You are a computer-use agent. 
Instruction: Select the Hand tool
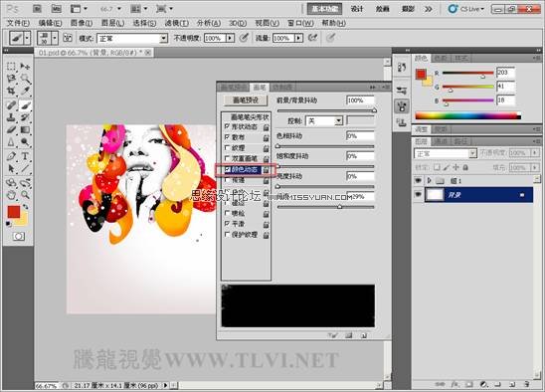point(11,195)
